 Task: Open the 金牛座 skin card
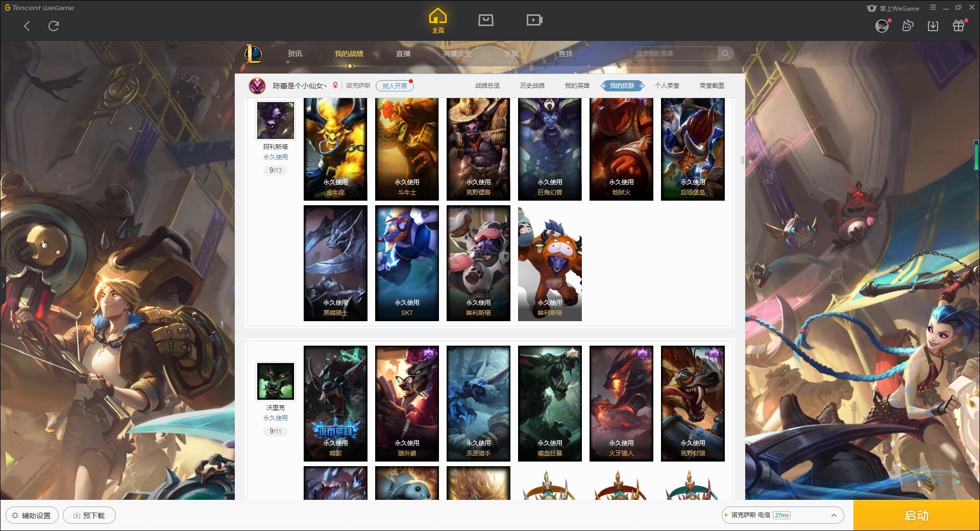coord(335,149)
